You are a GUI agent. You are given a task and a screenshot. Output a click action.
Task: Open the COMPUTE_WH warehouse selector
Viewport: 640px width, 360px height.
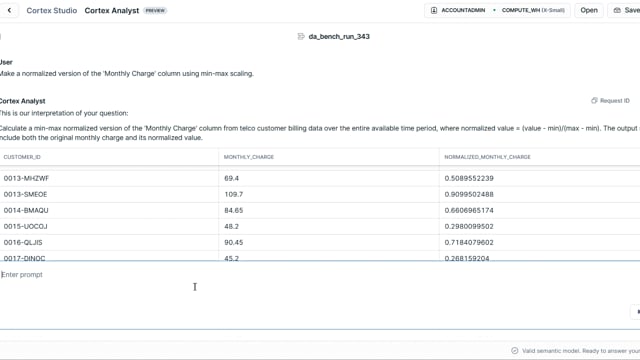[533, 10]
